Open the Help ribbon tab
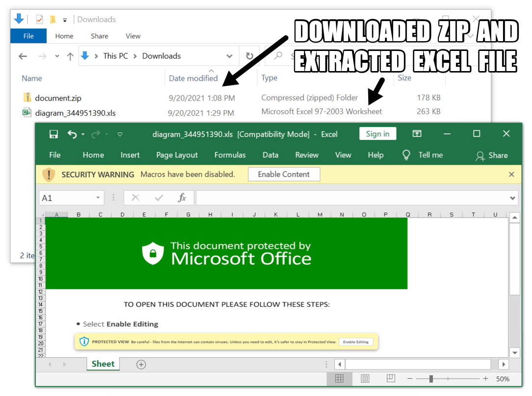 coord(376,155)
